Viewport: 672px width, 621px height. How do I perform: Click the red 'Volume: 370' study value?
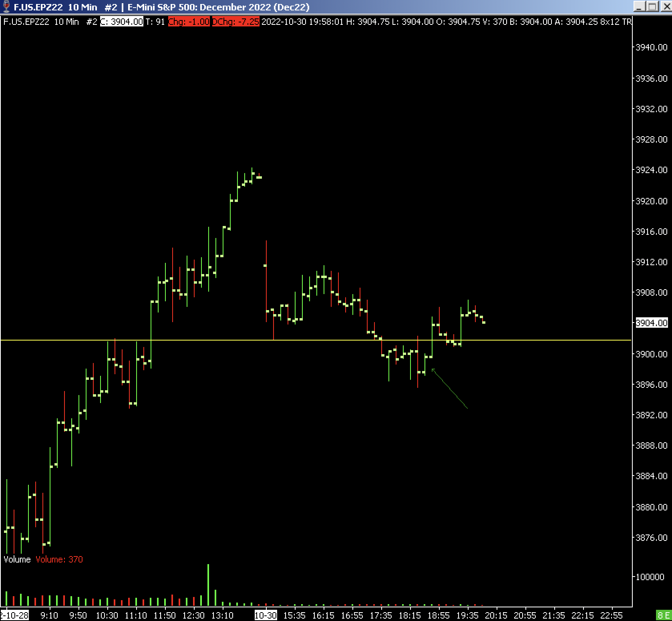(x=59, y=559)
